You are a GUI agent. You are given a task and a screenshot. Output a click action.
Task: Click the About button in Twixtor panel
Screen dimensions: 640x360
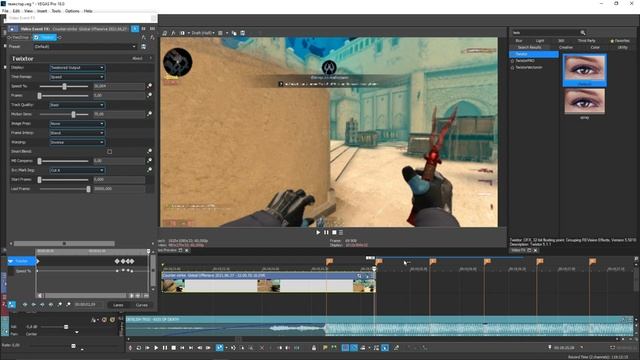click(x=137, y=58)
